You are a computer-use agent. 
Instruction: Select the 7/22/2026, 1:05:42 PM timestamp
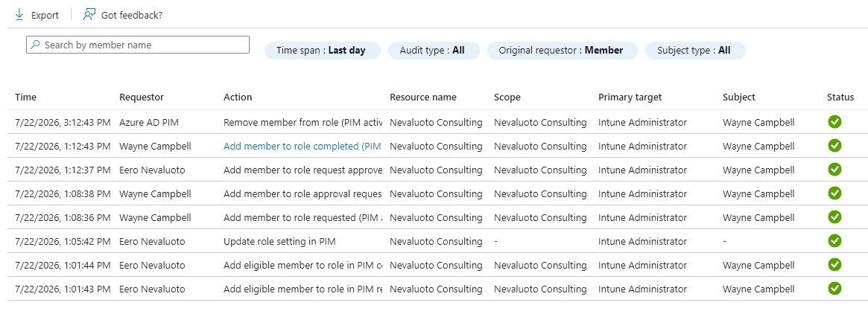coord(63,241)
